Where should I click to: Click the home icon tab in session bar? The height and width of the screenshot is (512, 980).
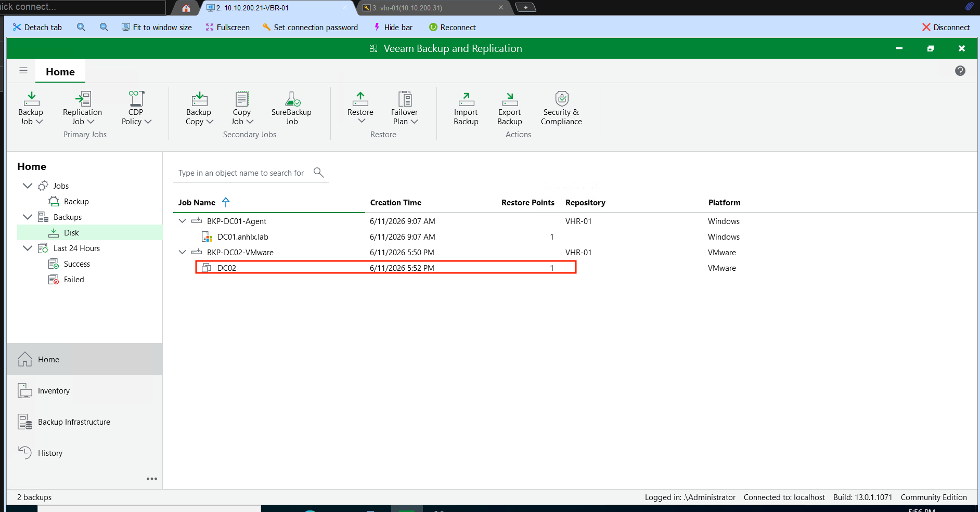click(186, 8)
